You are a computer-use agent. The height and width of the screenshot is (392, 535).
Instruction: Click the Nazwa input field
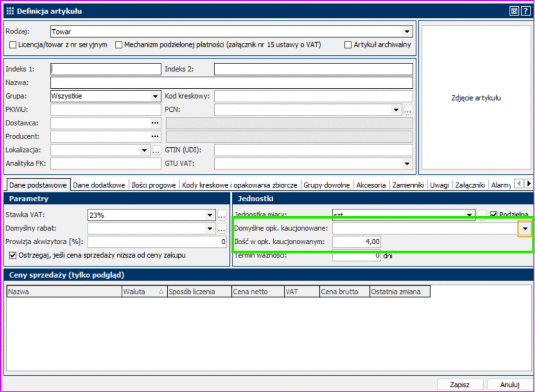[231, 83]
